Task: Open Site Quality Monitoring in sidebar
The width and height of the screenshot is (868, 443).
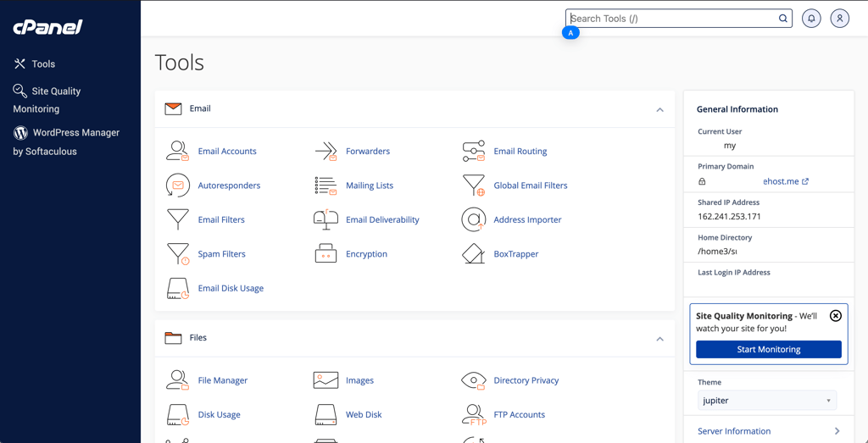Action: click(x=47, y=100)
